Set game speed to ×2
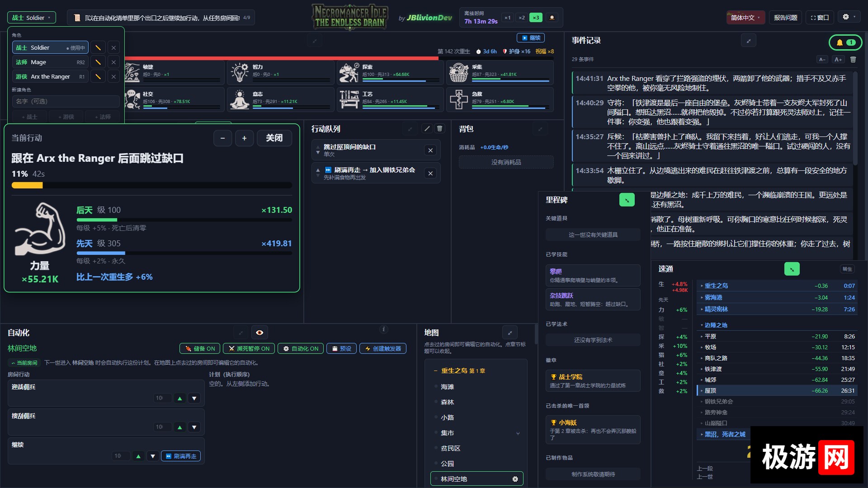Image resolution: width=868 pixels, height=488 pixels. (x=522, y=18)
